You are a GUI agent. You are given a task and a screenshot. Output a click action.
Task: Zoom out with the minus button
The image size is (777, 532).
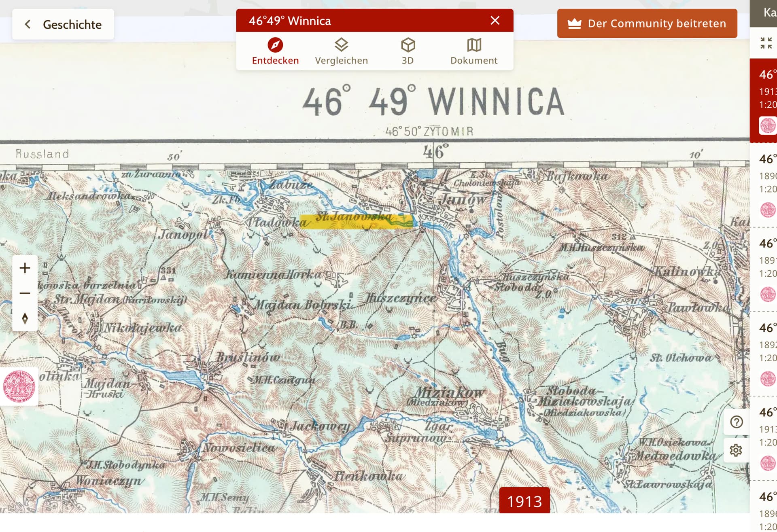coord(25,293)
